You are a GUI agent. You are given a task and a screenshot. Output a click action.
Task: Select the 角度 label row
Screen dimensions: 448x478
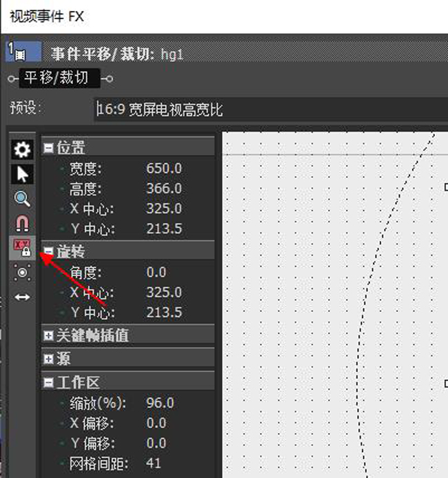click(85, 272)
